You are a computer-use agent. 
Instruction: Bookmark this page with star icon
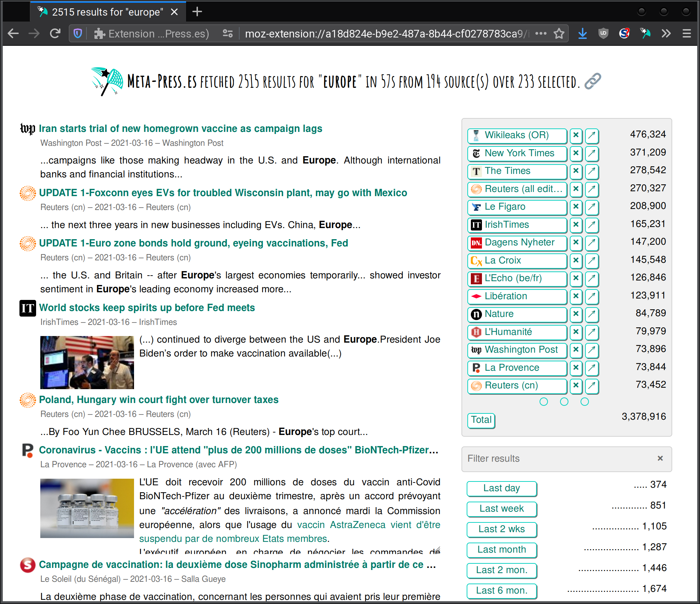(x=559, y=34)
